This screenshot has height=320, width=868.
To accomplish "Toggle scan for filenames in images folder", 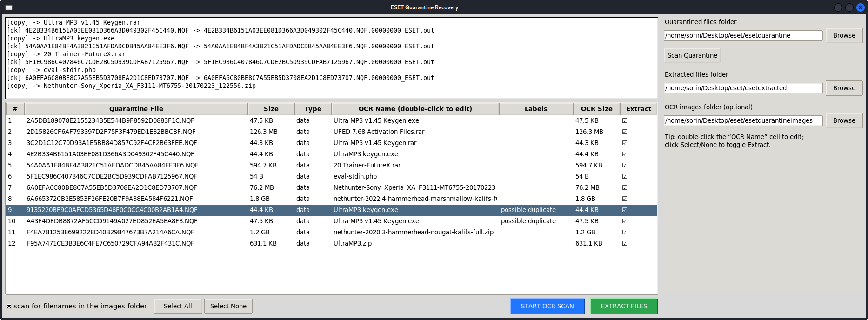I will coord(9,306).
